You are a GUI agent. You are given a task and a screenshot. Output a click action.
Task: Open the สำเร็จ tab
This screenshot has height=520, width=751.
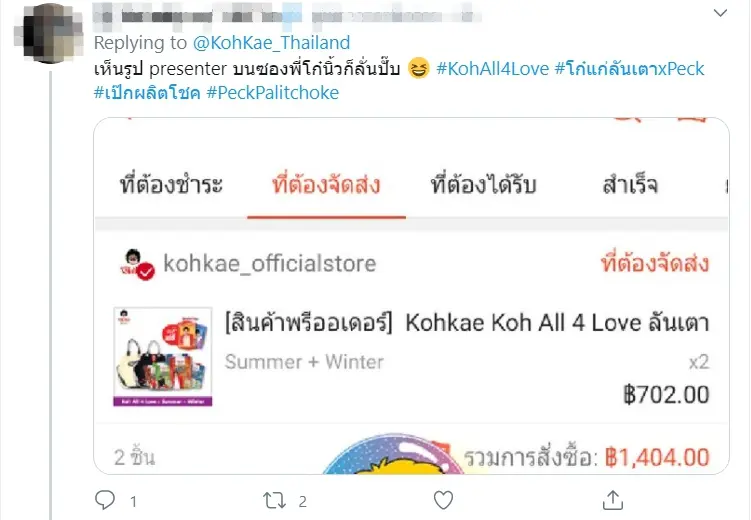click(630, 185)
